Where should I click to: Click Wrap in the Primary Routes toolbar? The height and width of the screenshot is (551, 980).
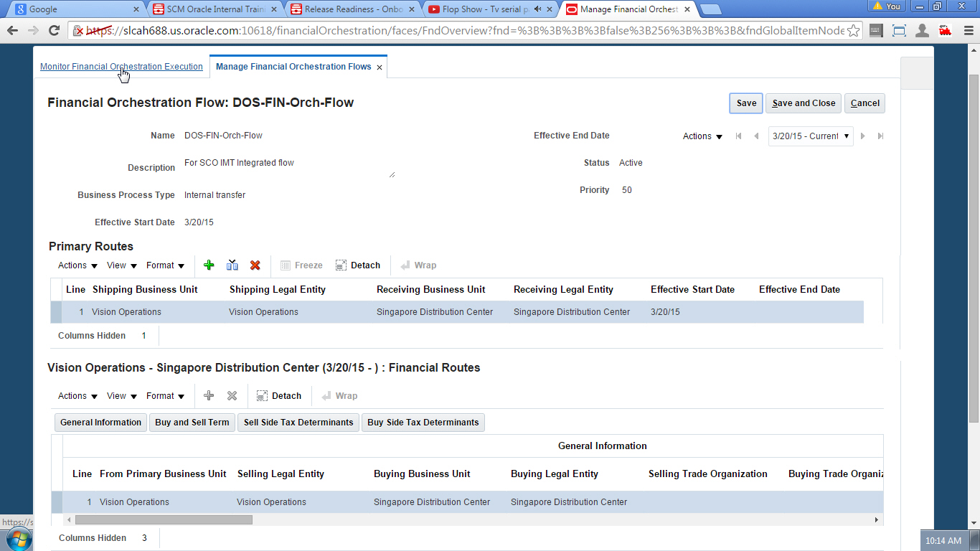(x=418, y=265)
